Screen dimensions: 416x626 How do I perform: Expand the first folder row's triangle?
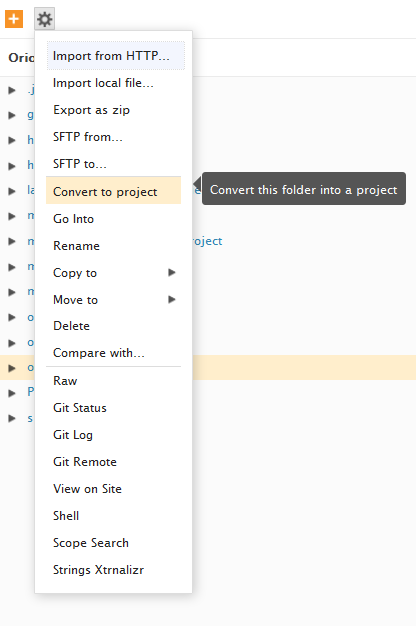12,90
